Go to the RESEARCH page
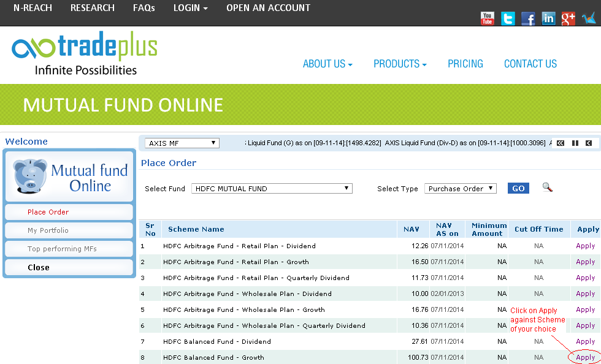This screenshot has width=601, height=364. pos(93,8)
